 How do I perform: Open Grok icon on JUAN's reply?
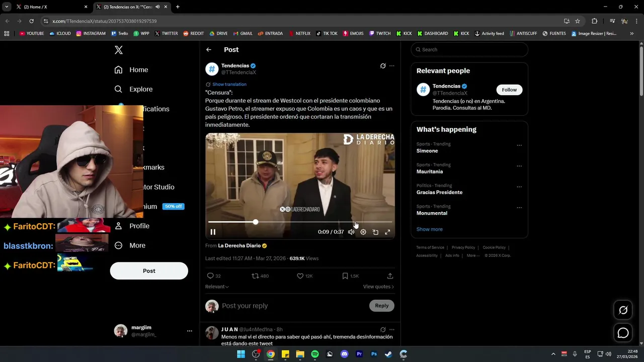(383, 330)
